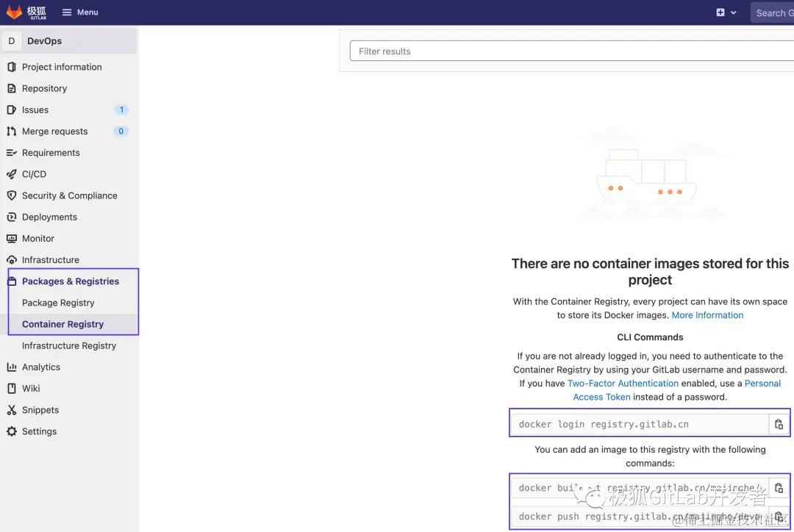Click the Merge requests branch icon
This screenshot has height=532, width=794.
[x=12, y=131]
